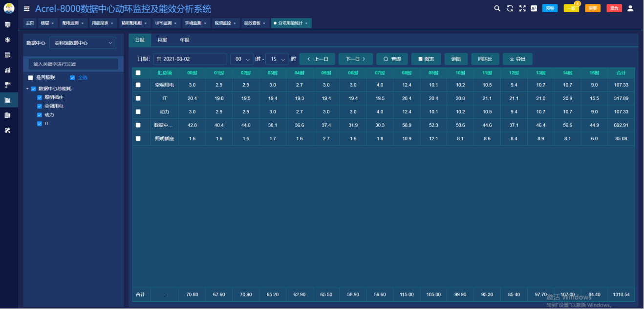Close the 配电监测 tab
The image size is (644, 309).
point(83,23)
